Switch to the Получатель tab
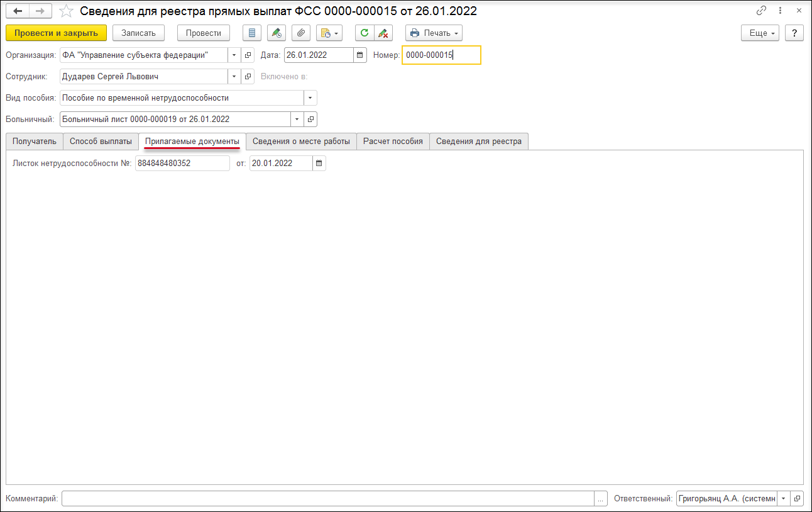 (35, 142)
